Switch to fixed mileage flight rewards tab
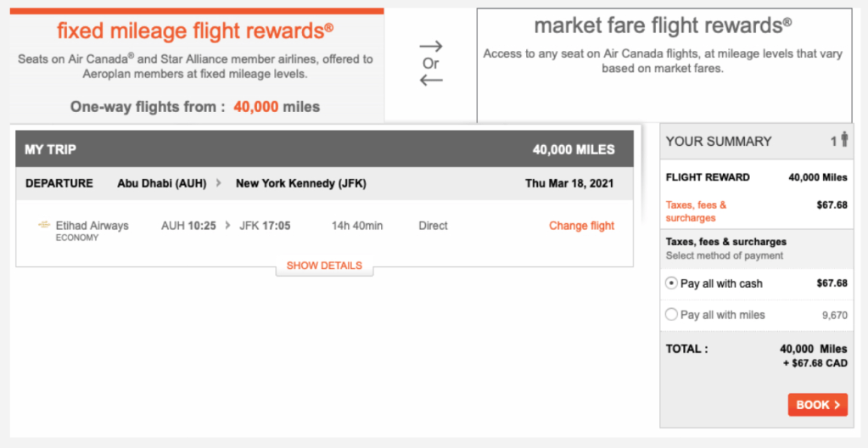This screenshot has width=868, height=448. pos(195,32)
